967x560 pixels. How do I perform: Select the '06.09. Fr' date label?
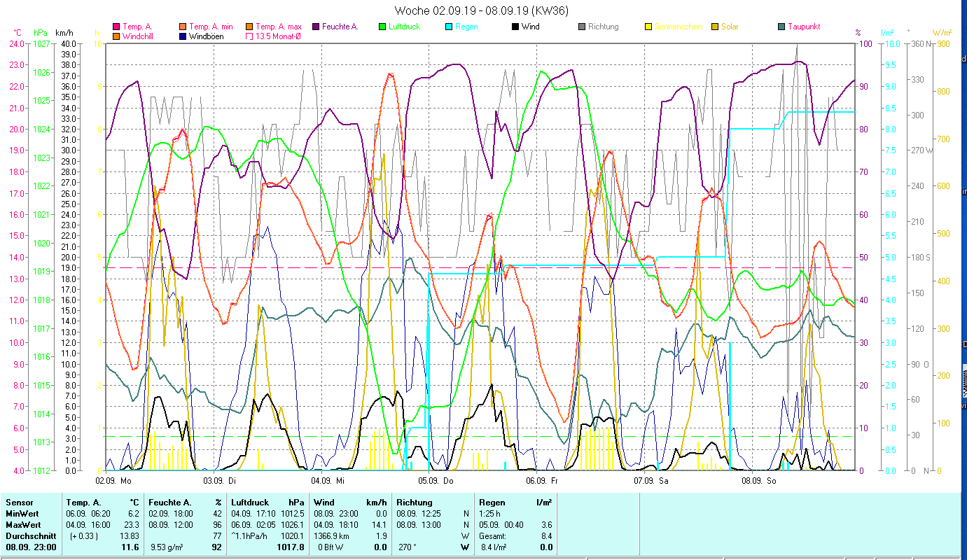[x=543, y=481]
